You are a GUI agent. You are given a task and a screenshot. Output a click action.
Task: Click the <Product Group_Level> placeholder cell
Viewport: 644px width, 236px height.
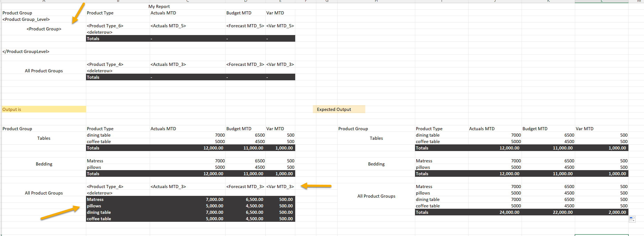(x=26, y=19)
